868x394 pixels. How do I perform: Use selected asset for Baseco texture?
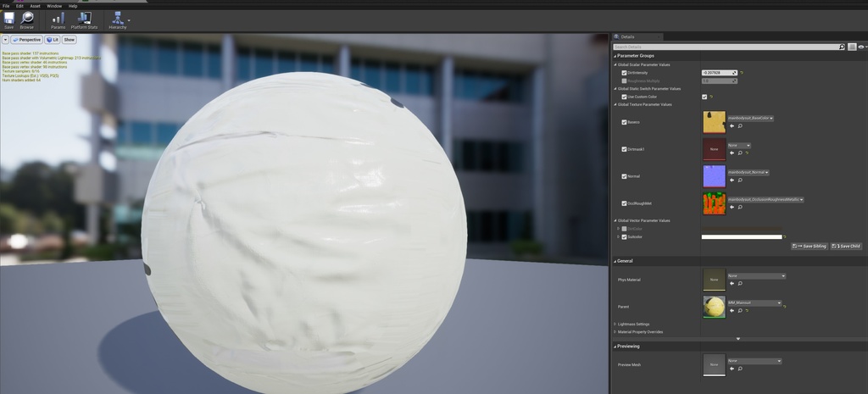[x=732, y=126]
